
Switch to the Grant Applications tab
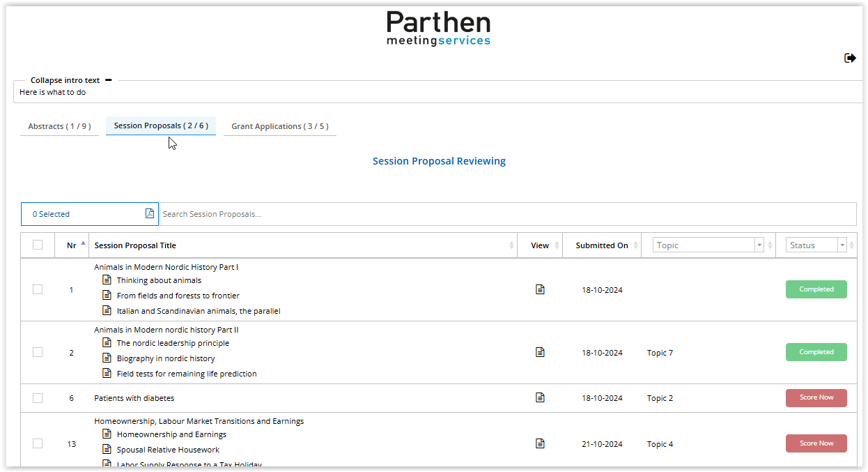click(279, 126)
